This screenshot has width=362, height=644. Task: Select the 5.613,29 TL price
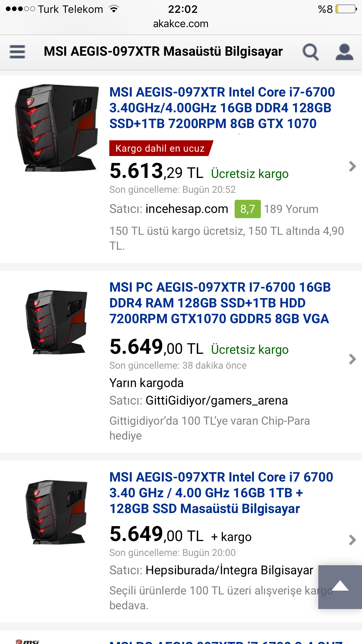[157, 171]
